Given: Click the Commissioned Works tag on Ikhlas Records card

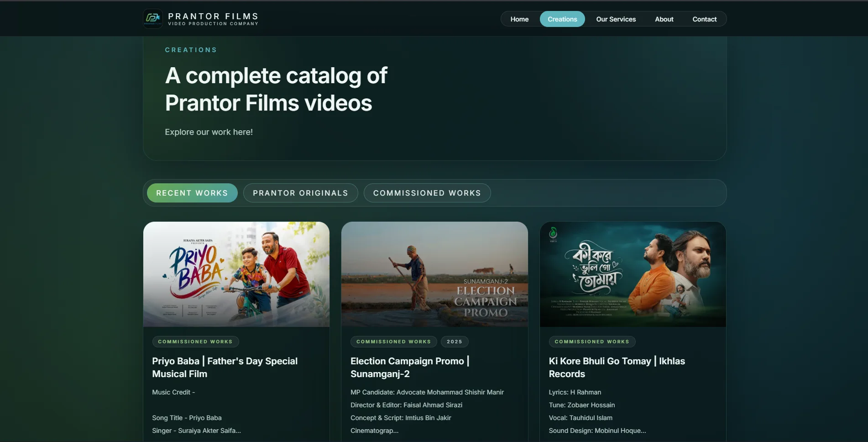Looking at the screenshot, I should pos(592,342).
